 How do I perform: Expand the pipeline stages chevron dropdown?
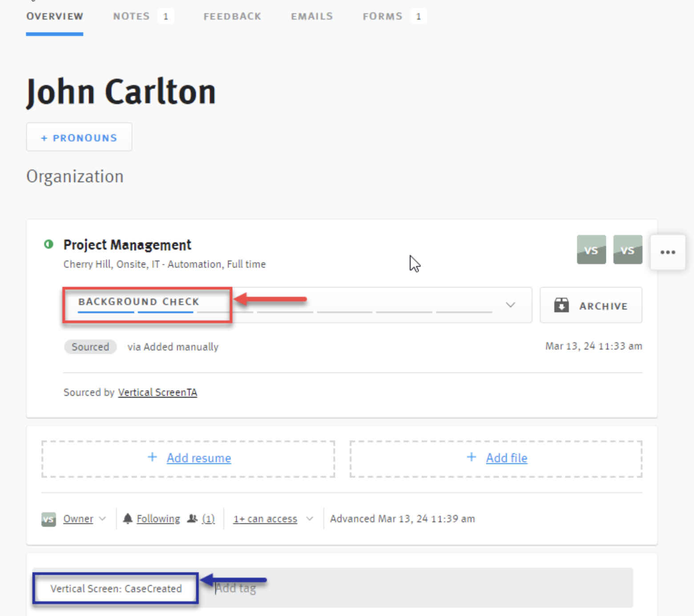coord(510,305)
